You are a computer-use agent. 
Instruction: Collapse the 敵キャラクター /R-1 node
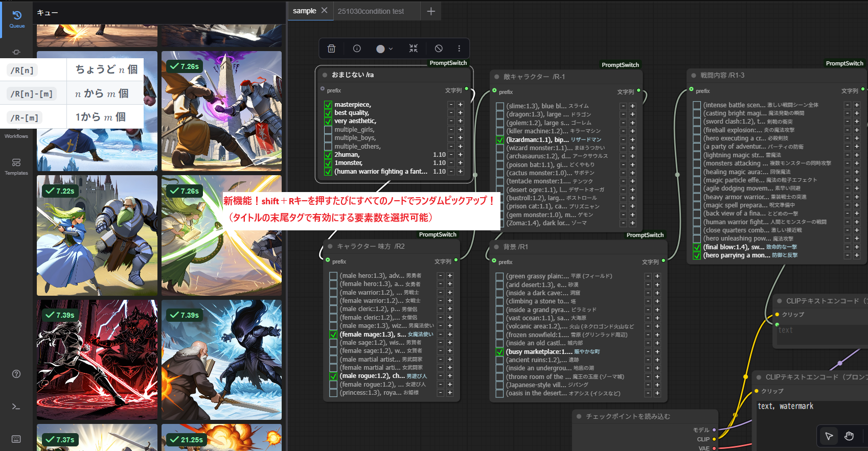pyautogui.click(x=496, y=77)
